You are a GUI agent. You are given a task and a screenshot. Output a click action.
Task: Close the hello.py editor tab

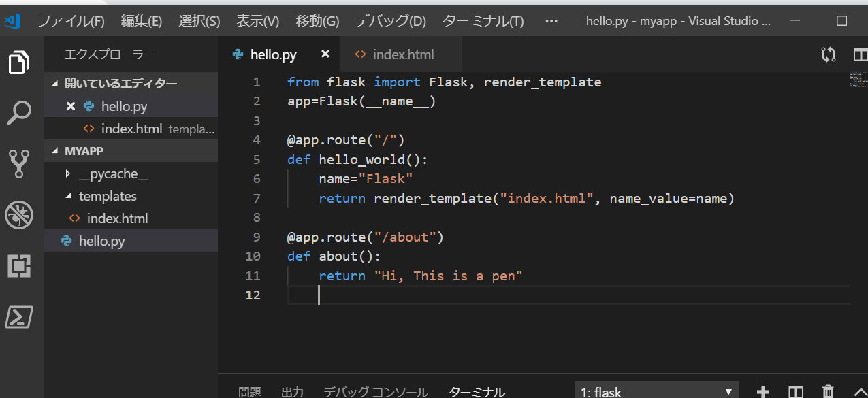[325, 54]
